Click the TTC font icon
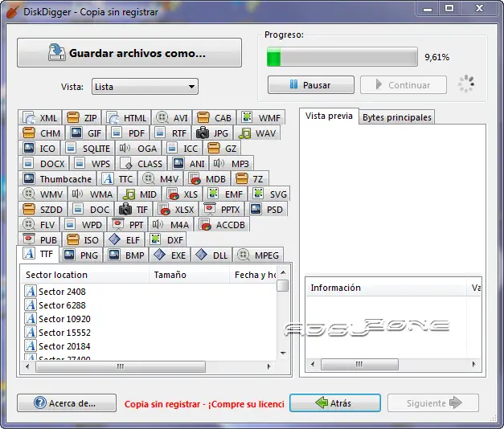 tap(108, 178)
